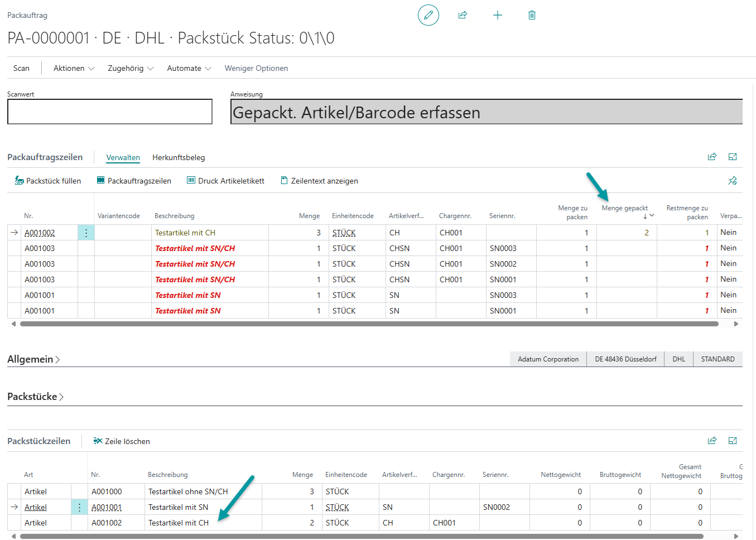Screen dimensions: 756x540
Task: Share the Packstückzeilen list
Action: pyautogui.click(x=712, y=441)
